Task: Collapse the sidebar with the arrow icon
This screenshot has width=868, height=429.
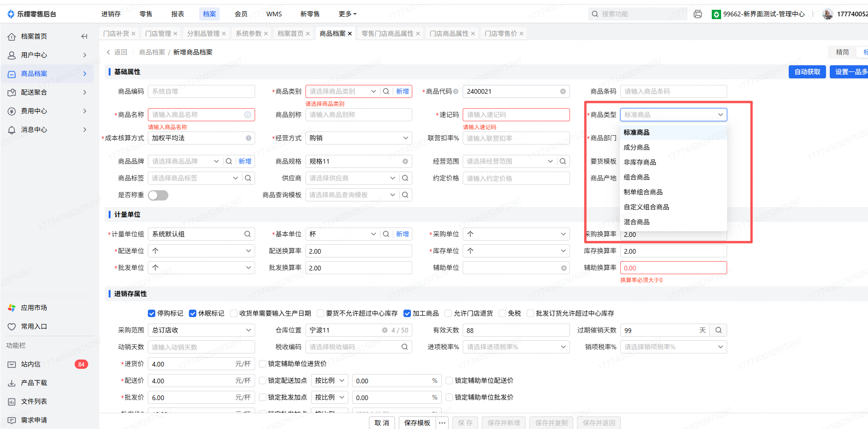Action: (84, 36)
